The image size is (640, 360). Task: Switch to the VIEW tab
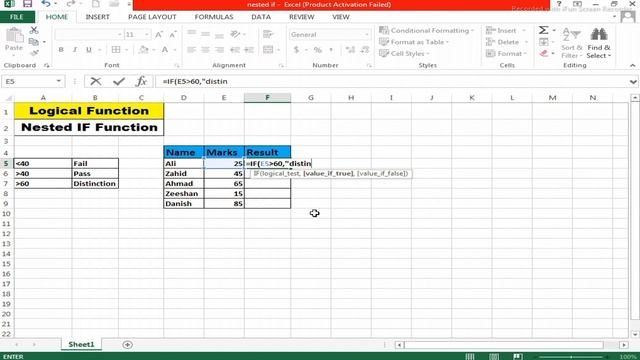click(341, 17)
